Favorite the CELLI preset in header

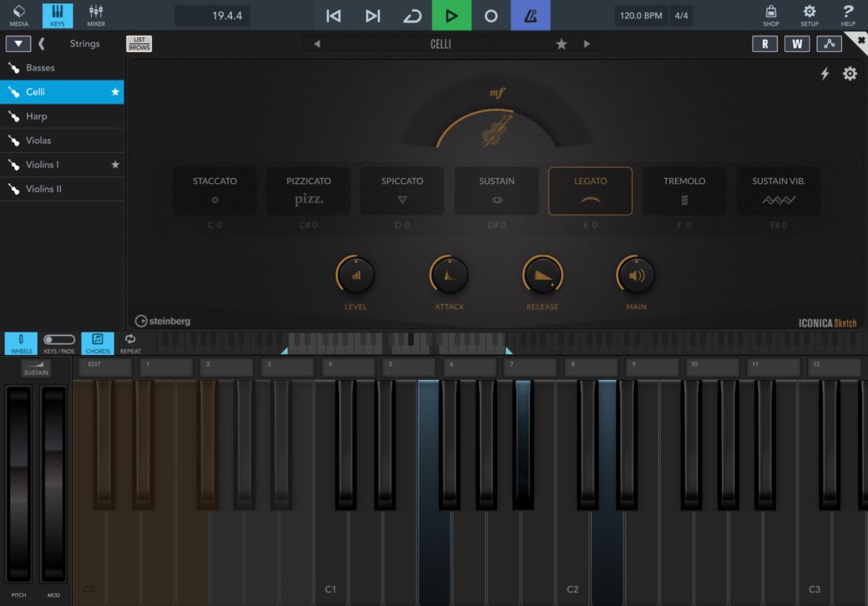(562, 43)
